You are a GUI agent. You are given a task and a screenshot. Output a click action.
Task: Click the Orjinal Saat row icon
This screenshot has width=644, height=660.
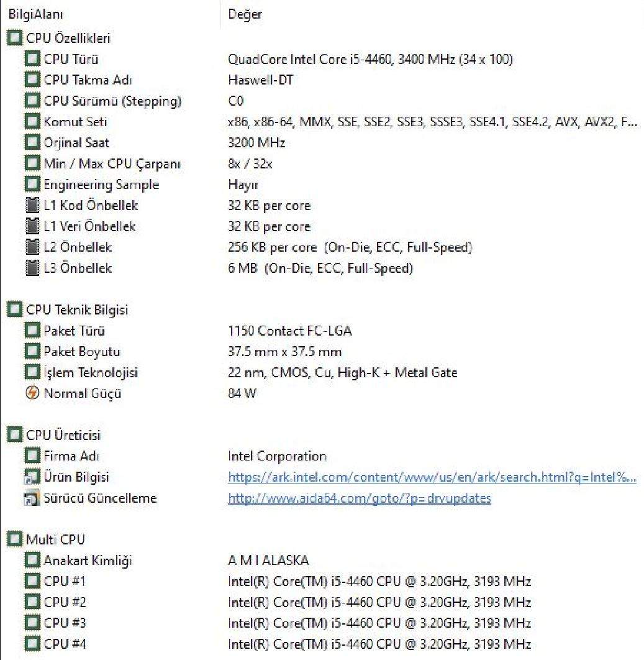click(32, 142)
